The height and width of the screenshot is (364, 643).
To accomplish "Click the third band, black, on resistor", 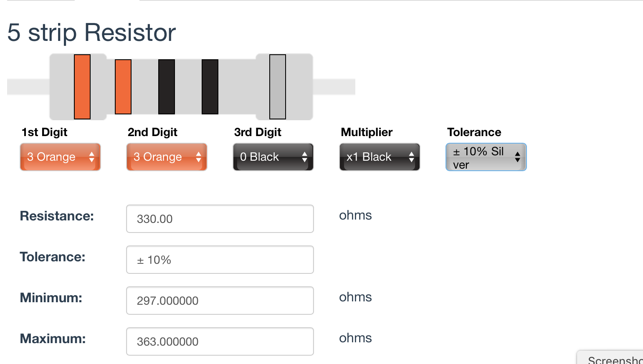I will click(167, 87).
